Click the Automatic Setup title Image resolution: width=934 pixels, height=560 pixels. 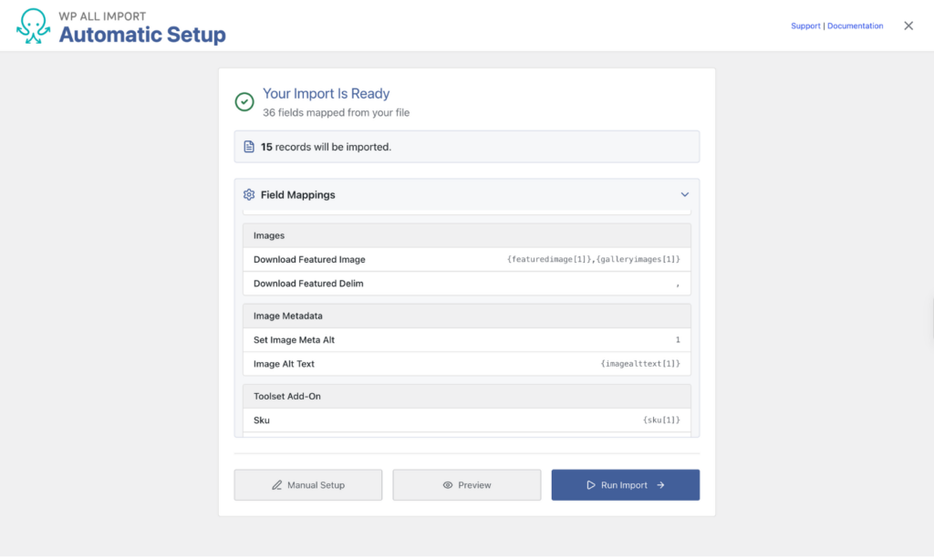click(x=141, y=35)
